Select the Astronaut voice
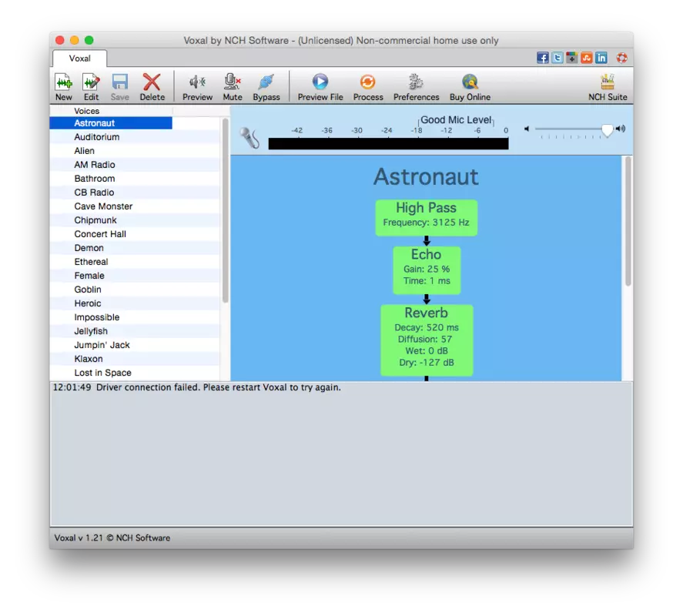The width and height of the screenshot is (683, 616). click(111, 123)
